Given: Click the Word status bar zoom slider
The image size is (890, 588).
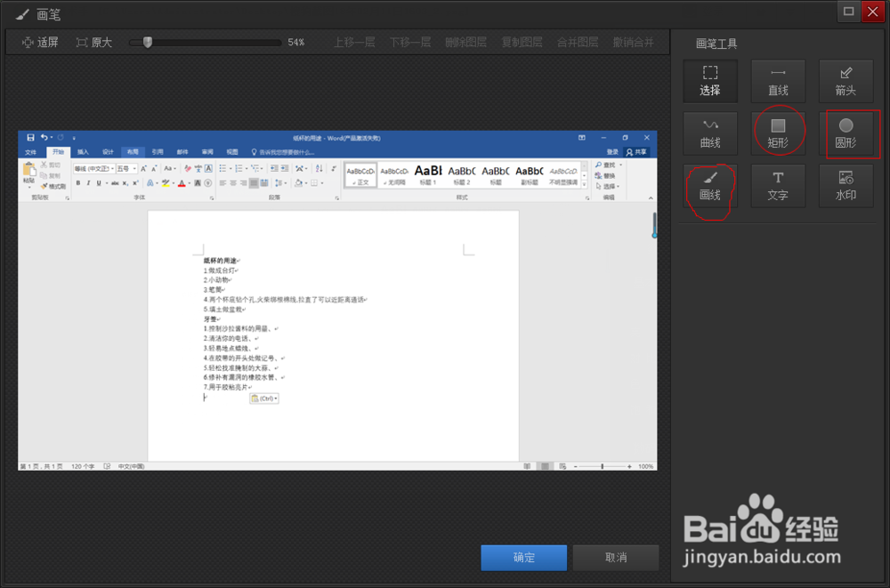Looking at the screenshot, I should click(x=603, y=466).
